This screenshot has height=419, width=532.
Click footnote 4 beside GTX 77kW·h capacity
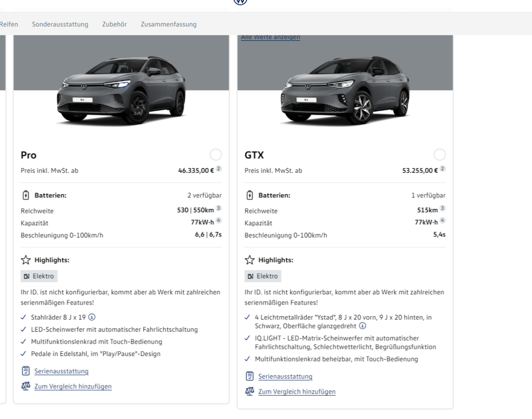pos(443,220)
